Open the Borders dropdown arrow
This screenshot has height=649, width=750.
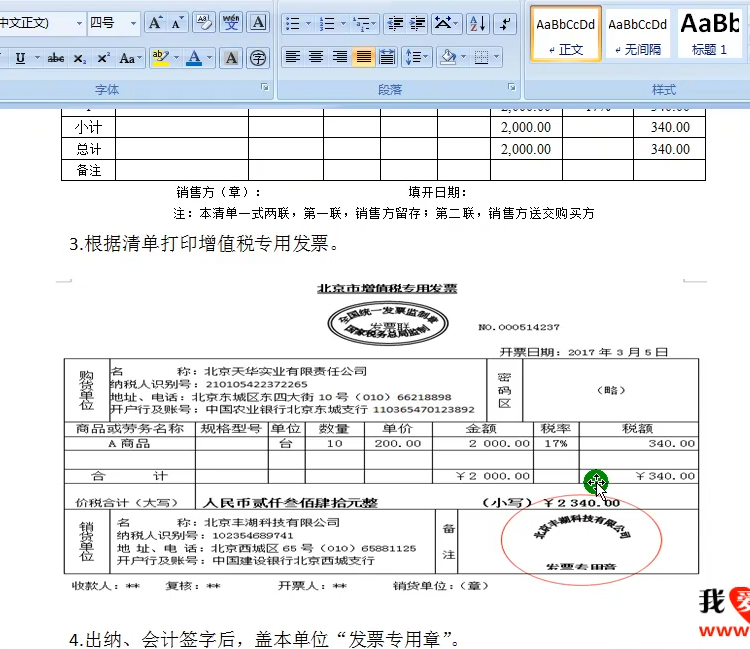[497, 57]
